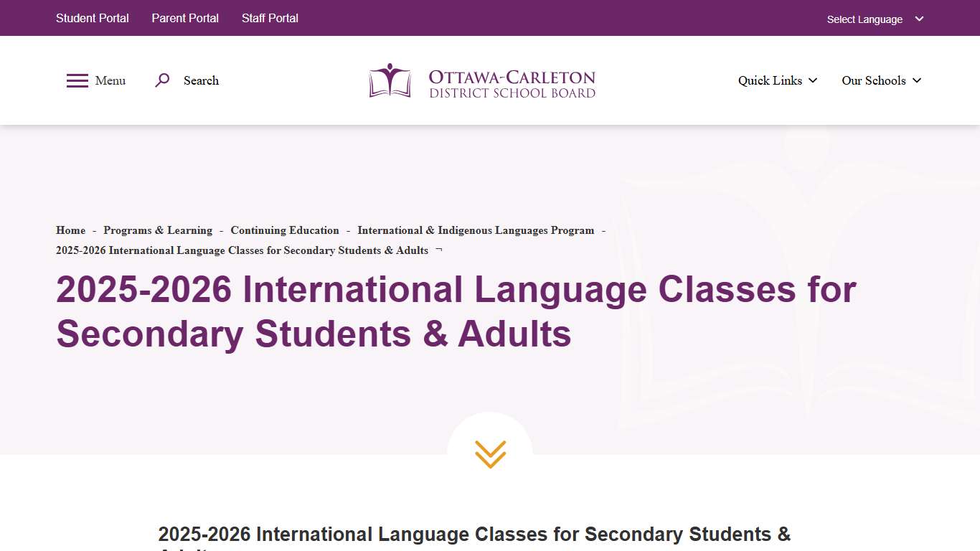The width and height of the screenshot is (980, 551).
Task: Navigate to Home via breadcrumb
Action: (70, 230)
